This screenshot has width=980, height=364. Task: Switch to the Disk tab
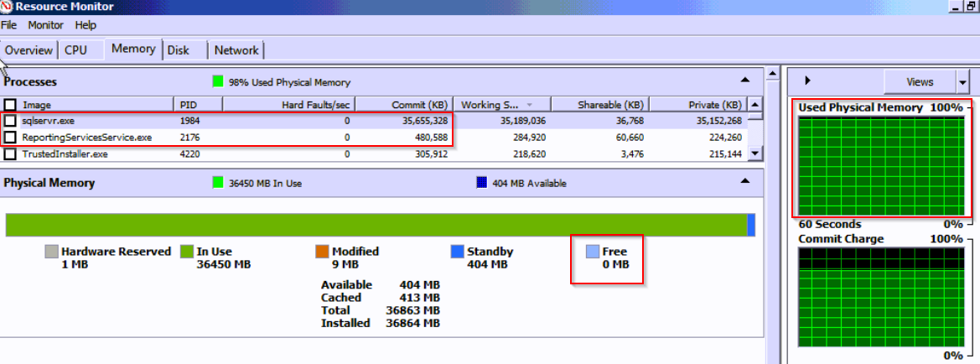[x=178, y=50]
